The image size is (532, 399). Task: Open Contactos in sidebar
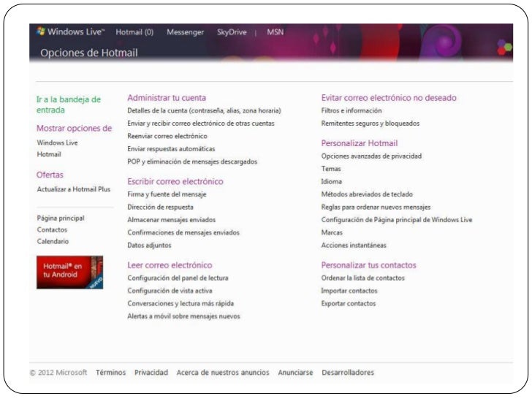[53, 229]
